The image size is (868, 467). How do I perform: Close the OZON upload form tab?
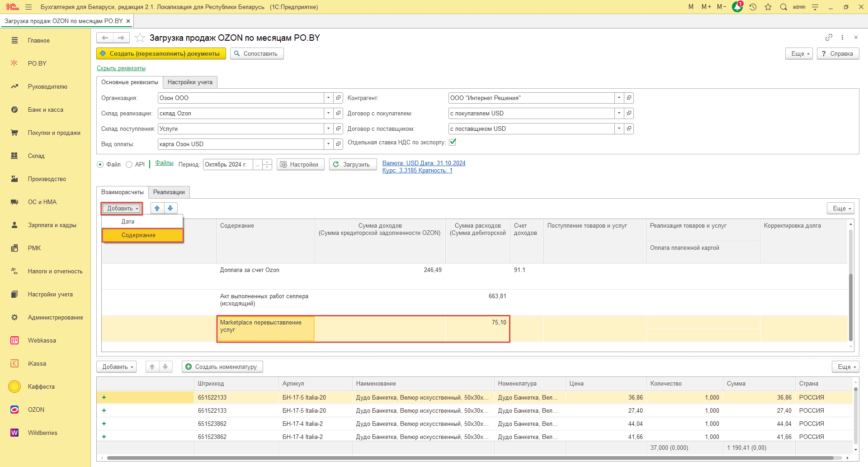[x=128, y=21]
